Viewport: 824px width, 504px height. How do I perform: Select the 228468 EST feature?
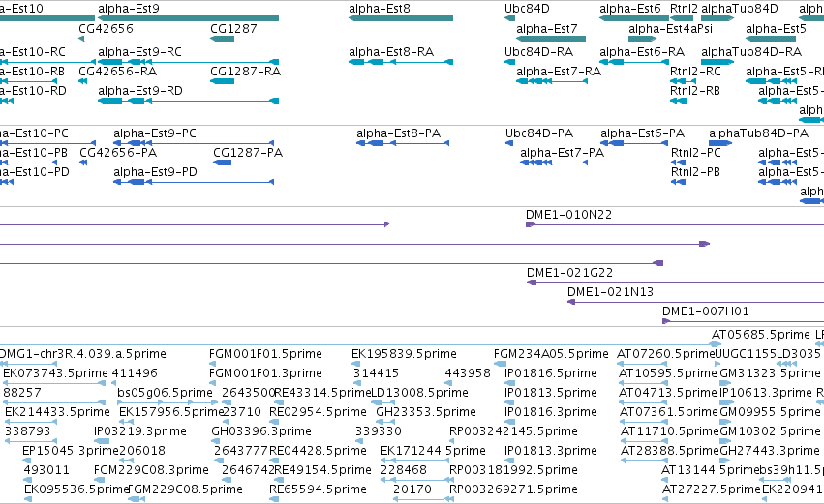(416, 480)
